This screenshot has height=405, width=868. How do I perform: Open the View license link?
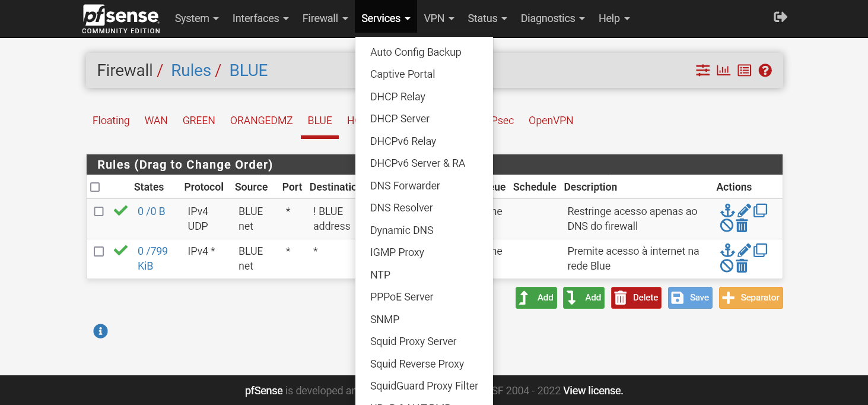click(592, 391)
